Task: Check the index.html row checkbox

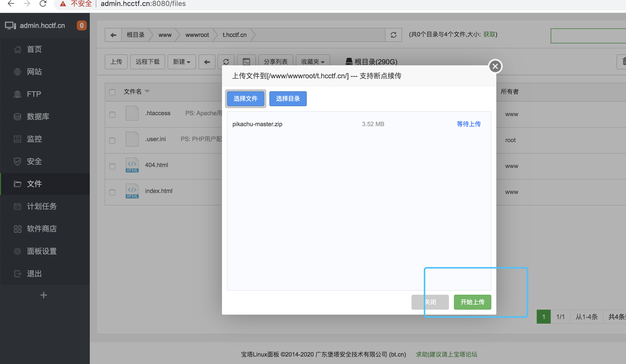Action: click(x=112, y=192)
